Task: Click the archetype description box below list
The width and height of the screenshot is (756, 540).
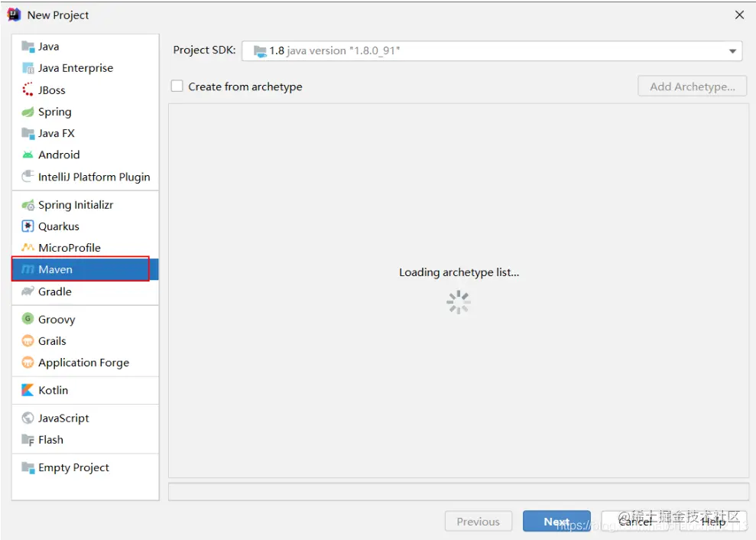Action: 459,491
